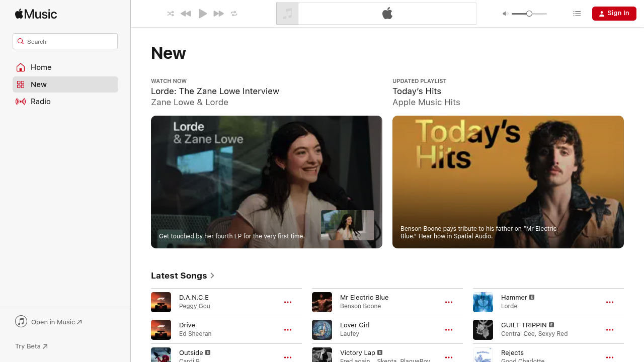This screenshot has width=644, height=362.
Task: Mute the volume speaker icon
Action: pos(505,14)
